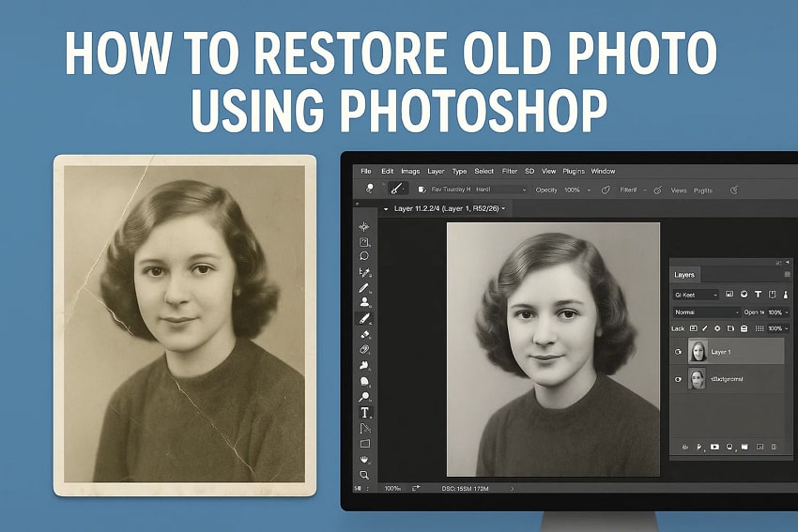798x532 pixels.
Task: Click the 100% zoom field in status bar
Action: pos(392,488)
